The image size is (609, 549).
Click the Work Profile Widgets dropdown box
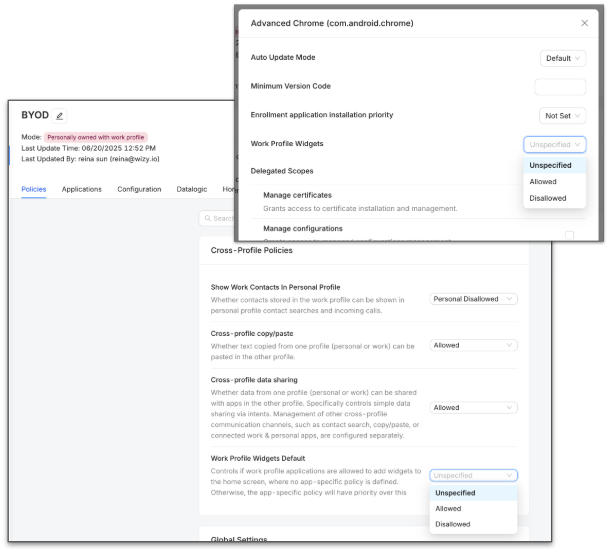(554, 144)
